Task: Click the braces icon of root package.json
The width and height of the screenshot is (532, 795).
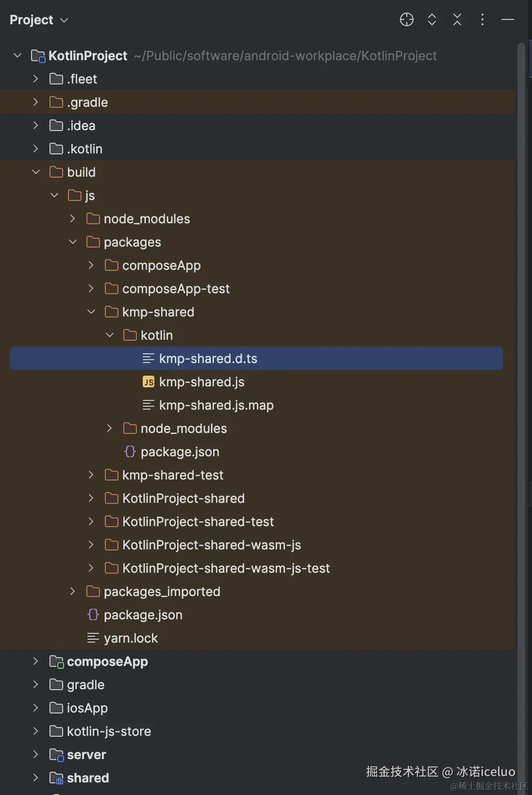Action: coord(93,615)
